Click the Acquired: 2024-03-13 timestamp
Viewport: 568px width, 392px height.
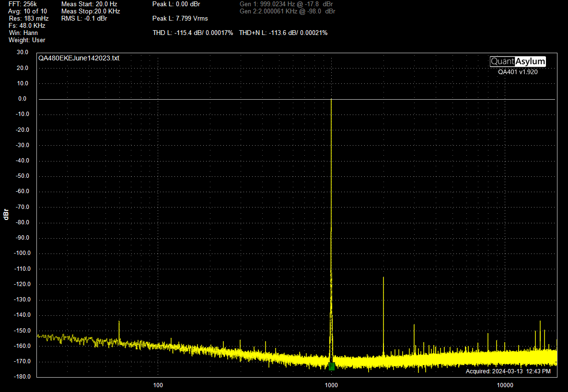coord(508,371)
